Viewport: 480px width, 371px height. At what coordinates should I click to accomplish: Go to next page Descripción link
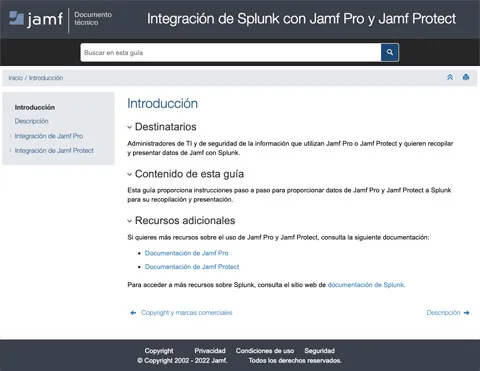pos(443,313)
